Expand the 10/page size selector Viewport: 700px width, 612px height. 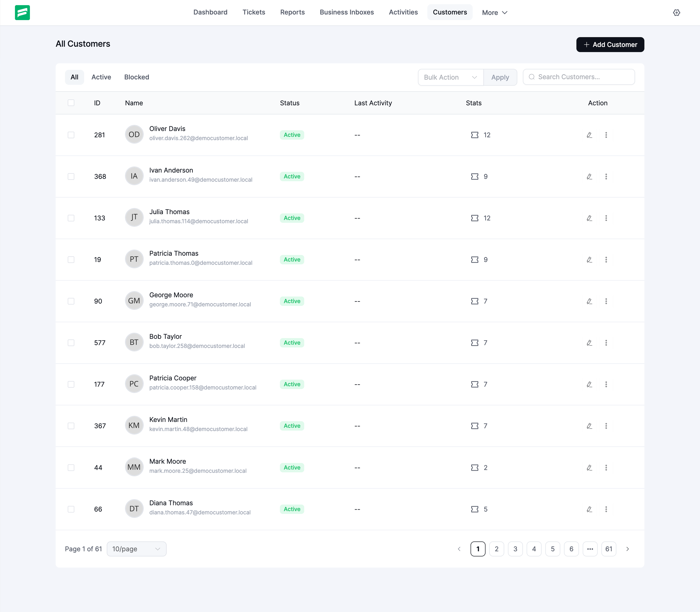136,549
